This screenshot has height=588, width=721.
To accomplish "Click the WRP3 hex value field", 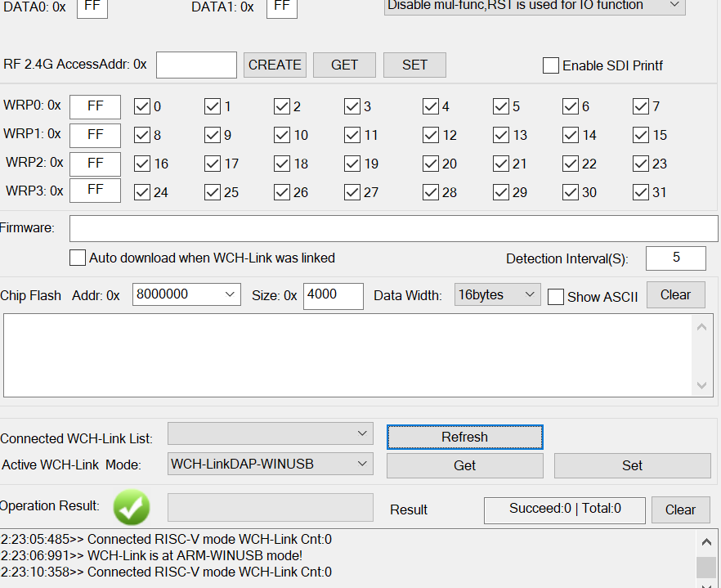I will (x=95, y=191).
